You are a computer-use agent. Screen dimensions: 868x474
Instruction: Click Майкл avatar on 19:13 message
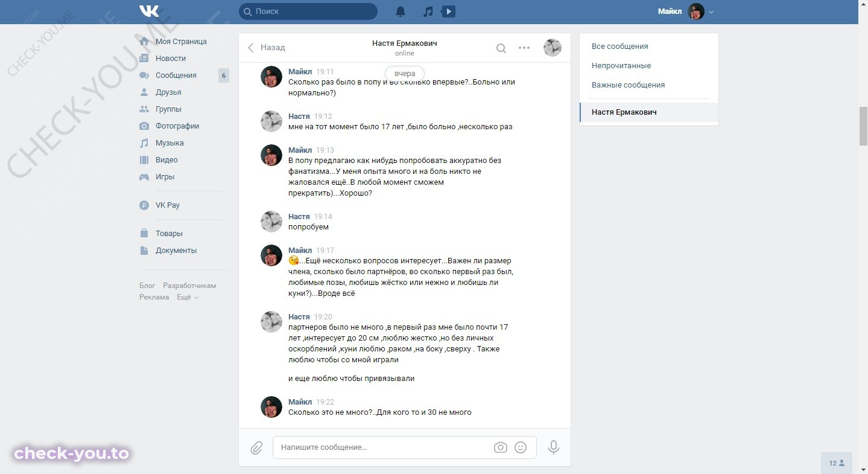(x=271, y=155)
